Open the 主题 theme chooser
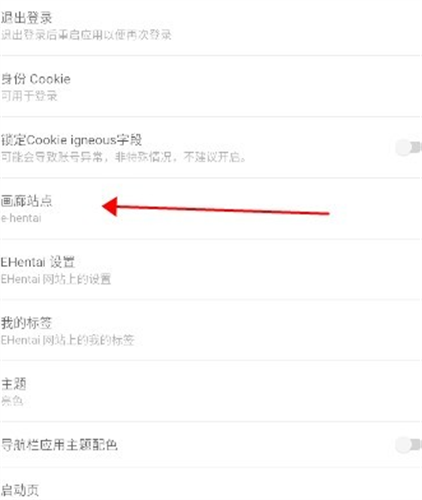Image resolution: width=422 pixels, height=500 pixels. [x=211, y=391]
